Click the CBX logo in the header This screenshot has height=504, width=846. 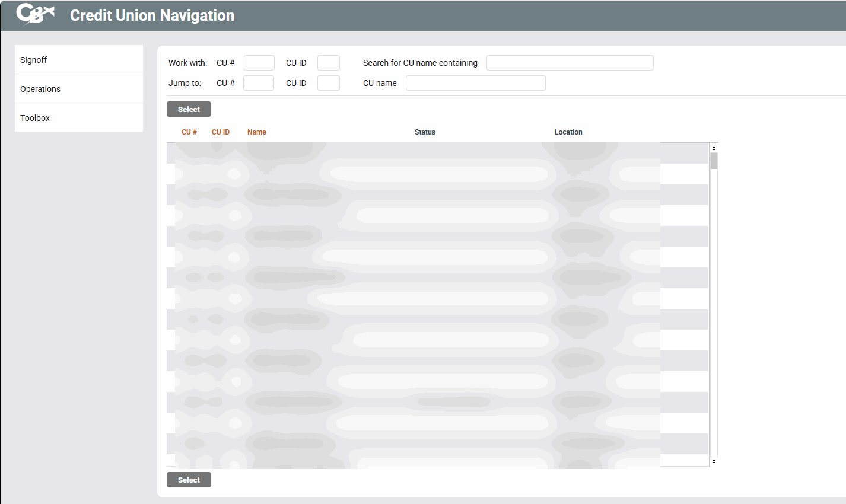35,15
